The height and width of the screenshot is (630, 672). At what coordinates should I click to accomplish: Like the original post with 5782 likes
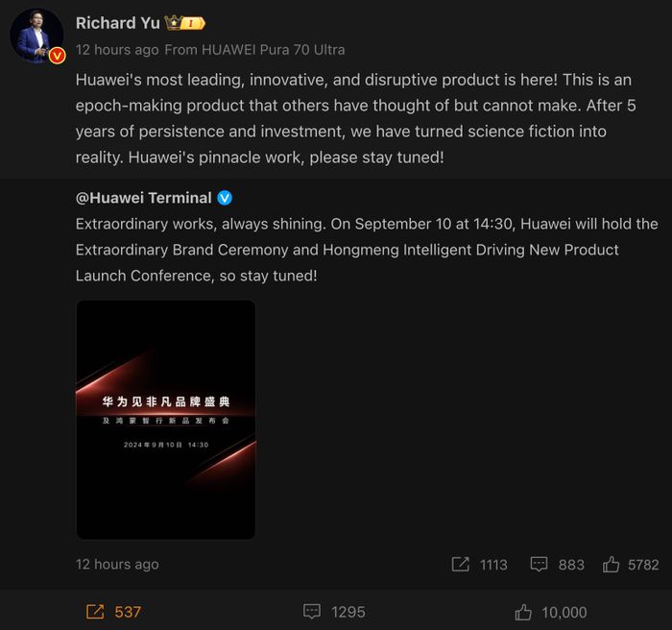pos(611,565)
